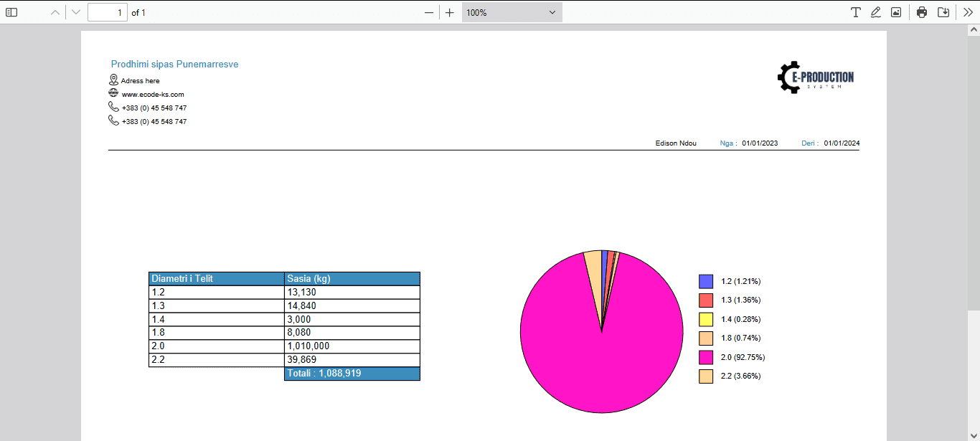980x441 pixels.
Task: Click the www.ecode-ks.com link
Action: point(152,94)
